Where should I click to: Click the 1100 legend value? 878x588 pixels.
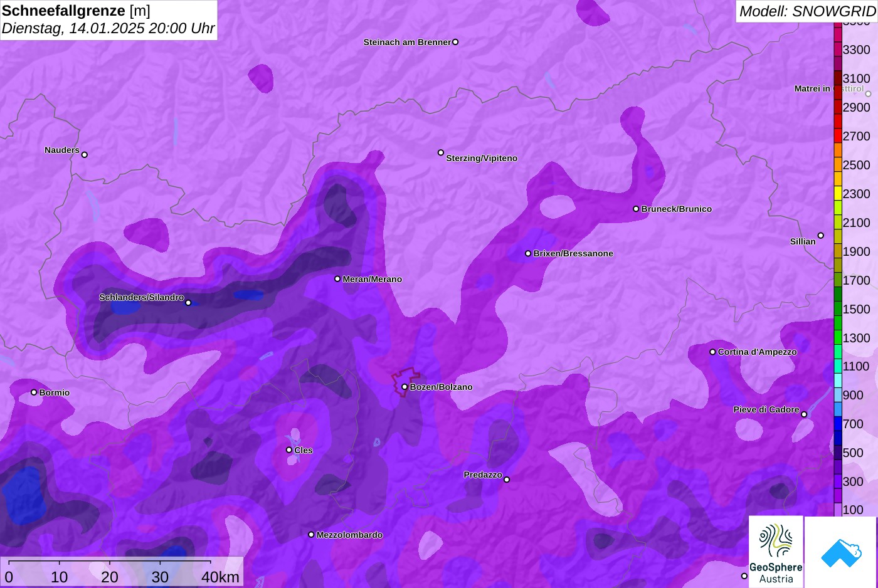[856, 367]
